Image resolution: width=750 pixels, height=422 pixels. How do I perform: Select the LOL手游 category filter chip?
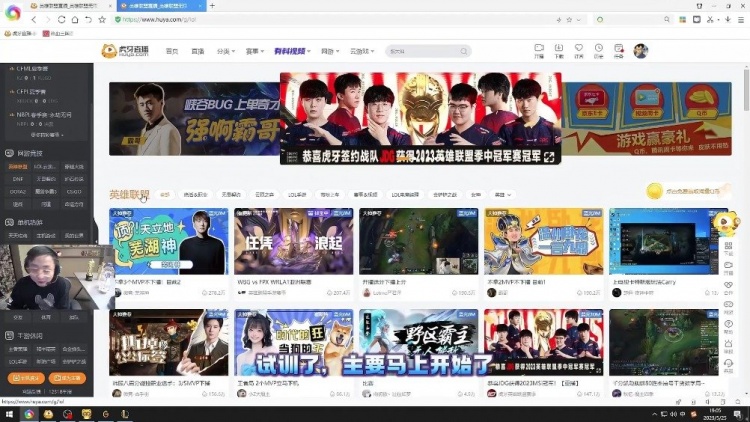(x=297, y=195)
